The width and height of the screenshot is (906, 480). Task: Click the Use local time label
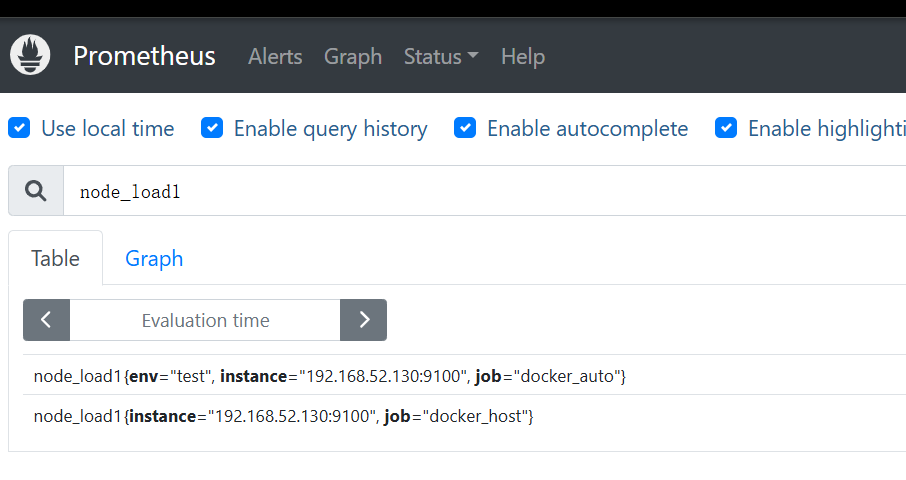coord(107,128)
